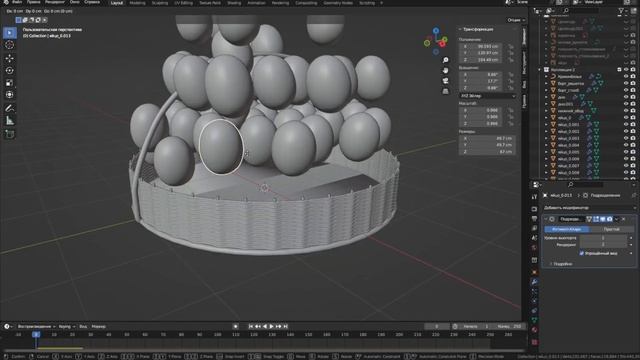Image resolution: width=640 pixels, height=360 pixels.
Task: Pick the Measure ruler tool
Action: tap(10, 120)
